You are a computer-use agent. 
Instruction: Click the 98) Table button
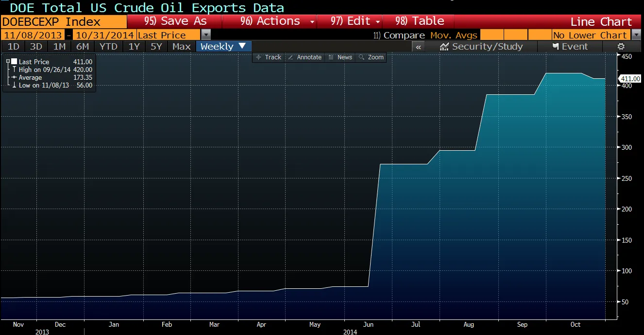tap(419, 21)
